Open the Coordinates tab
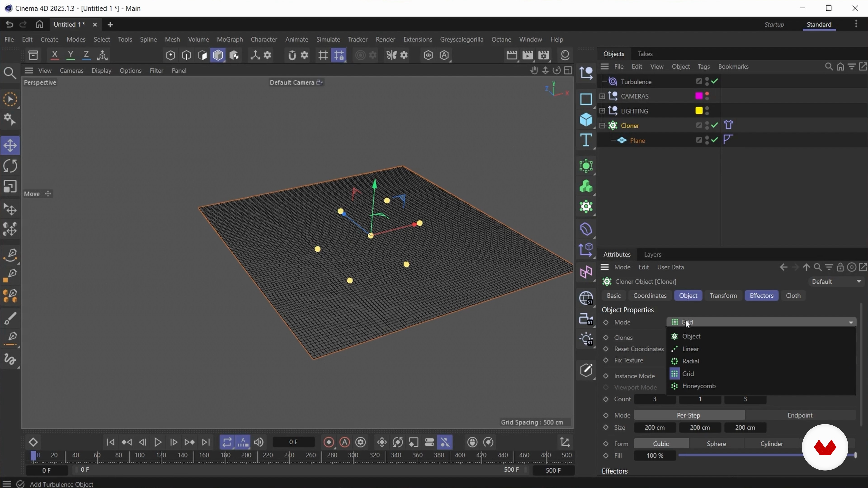 pyautogui.click(x=650, y=295)
